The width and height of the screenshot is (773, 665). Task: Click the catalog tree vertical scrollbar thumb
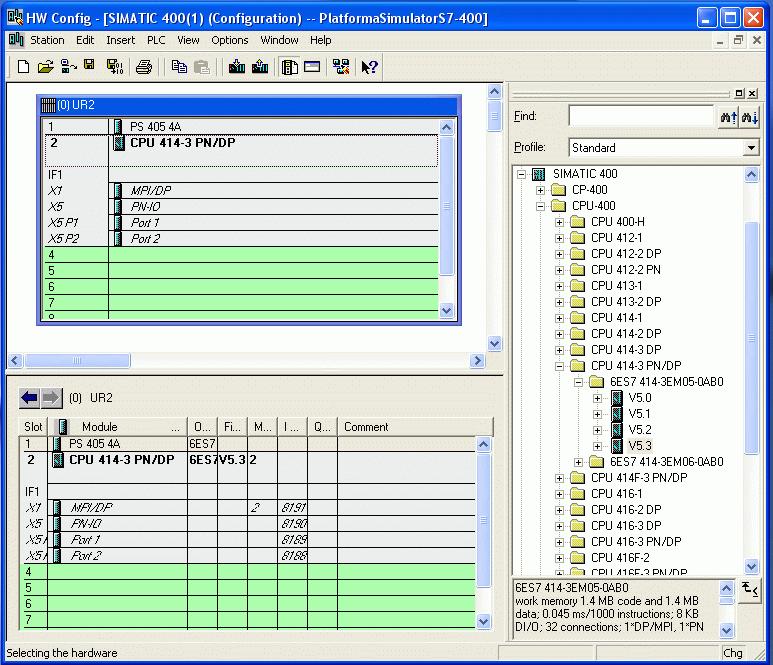click(x=751, y=338)
